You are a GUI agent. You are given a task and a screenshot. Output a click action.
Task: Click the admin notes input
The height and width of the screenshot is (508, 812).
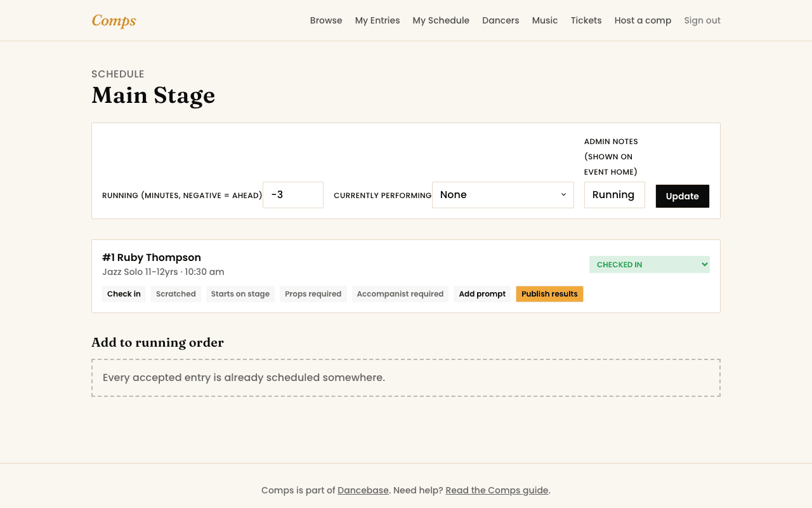tap(615, 195)
